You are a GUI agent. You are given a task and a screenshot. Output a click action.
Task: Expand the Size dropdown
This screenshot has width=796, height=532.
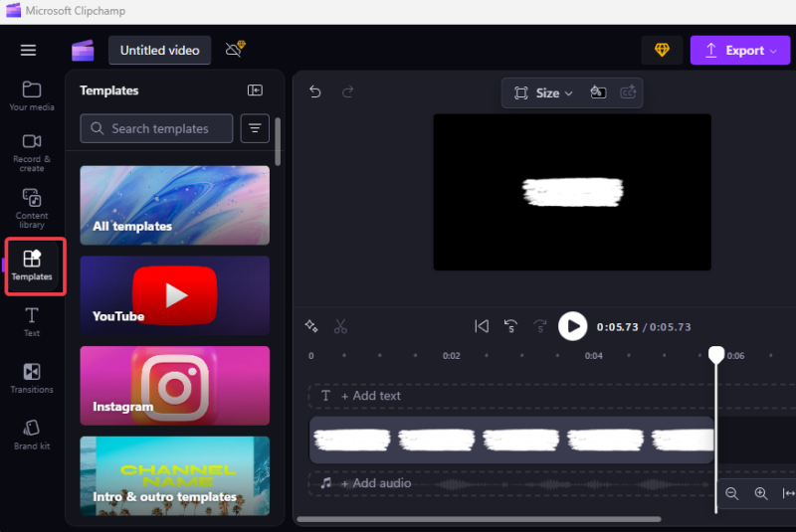[543, 92]
